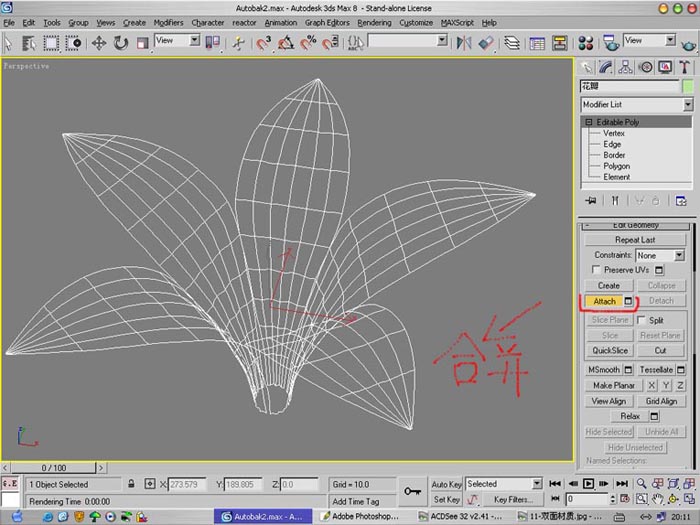The image size is (700, 525).
Task: Switch to Create command panel tab
Action: coord(587,67)
